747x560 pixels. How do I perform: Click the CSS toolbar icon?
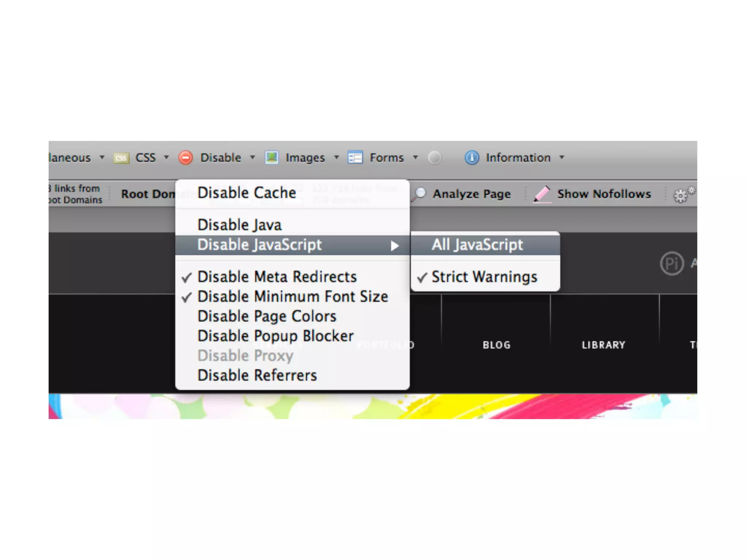click(x=121, y=158)
